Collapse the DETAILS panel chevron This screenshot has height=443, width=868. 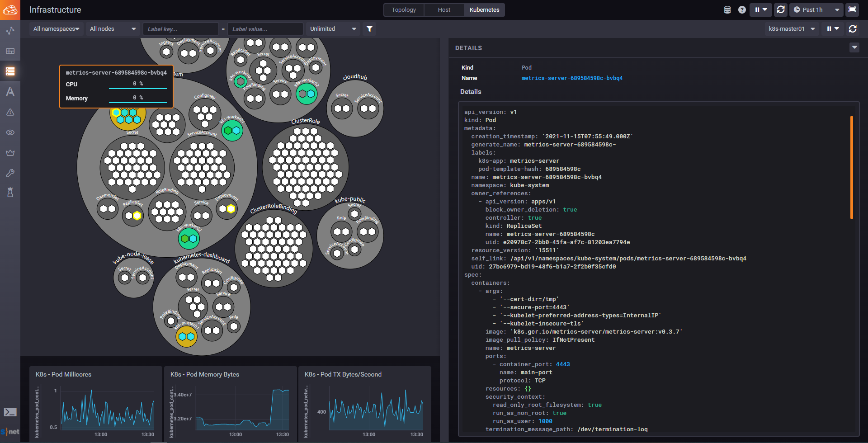pos(854,47)
